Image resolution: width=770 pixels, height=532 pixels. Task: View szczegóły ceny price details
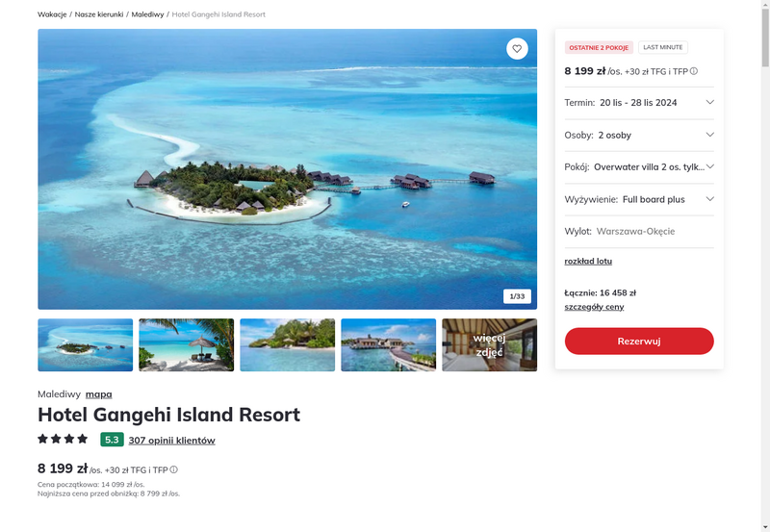point(594,307)
